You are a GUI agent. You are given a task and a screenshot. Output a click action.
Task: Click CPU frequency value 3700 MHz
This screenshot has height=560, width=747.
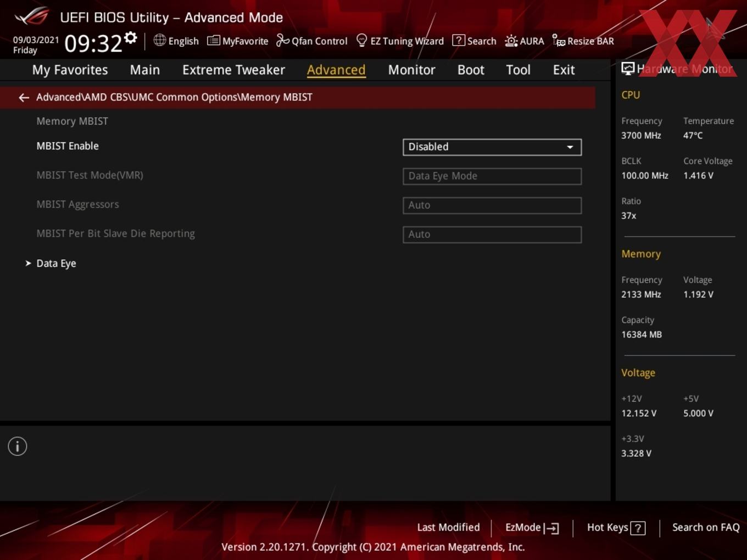[641, 136]
